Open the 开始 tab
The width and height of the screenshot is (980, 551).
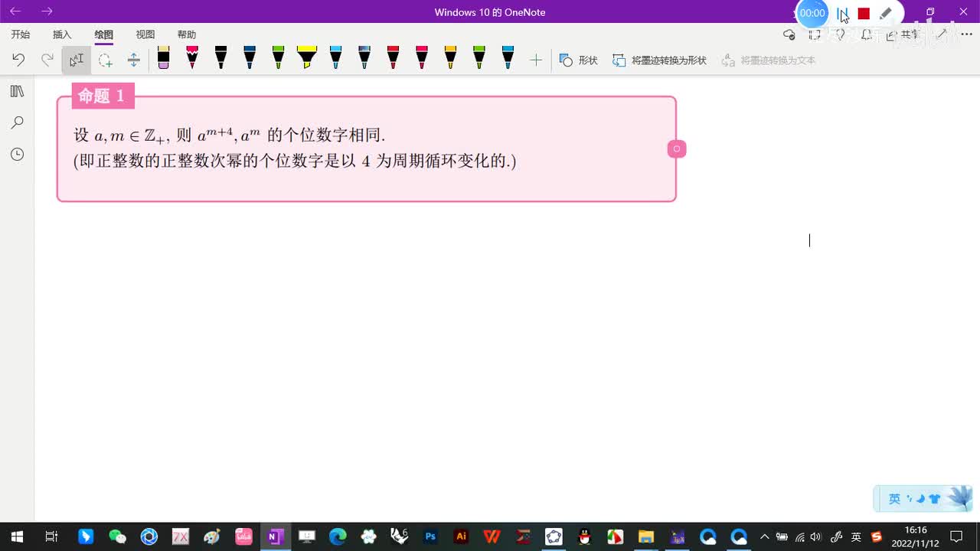click(21, 34)
